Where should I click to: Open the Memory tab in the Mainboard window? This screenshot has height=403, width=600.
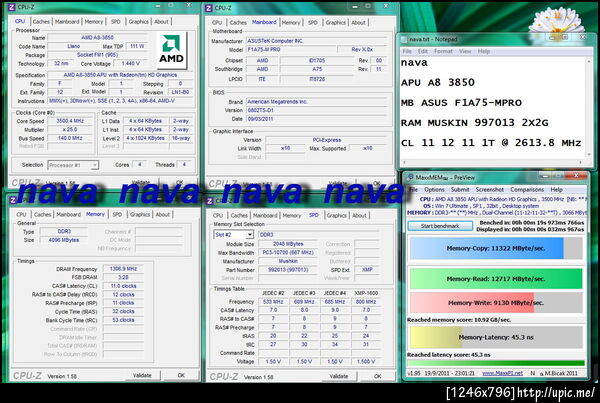(291, 23)
